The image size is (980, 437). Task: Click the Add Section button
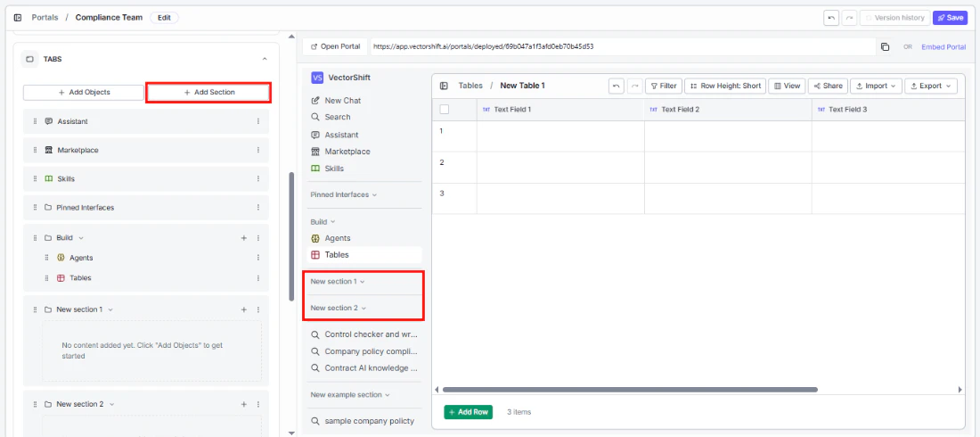coord(208,92)
